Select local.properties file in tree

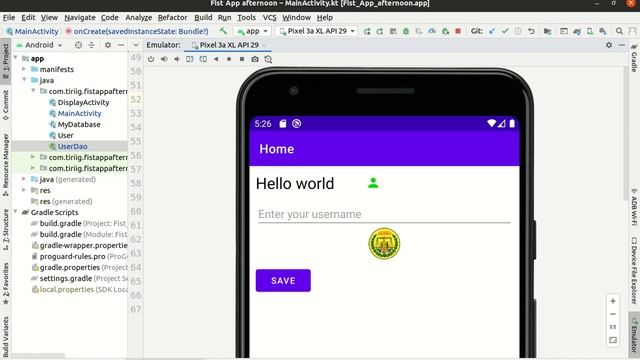(67, 289)
